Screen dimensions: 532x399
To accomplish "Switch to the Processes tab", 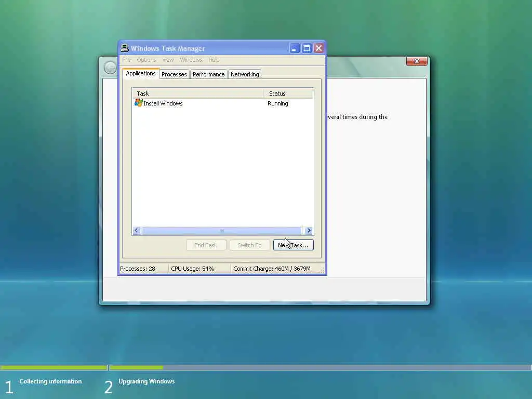I will point(174,74).
